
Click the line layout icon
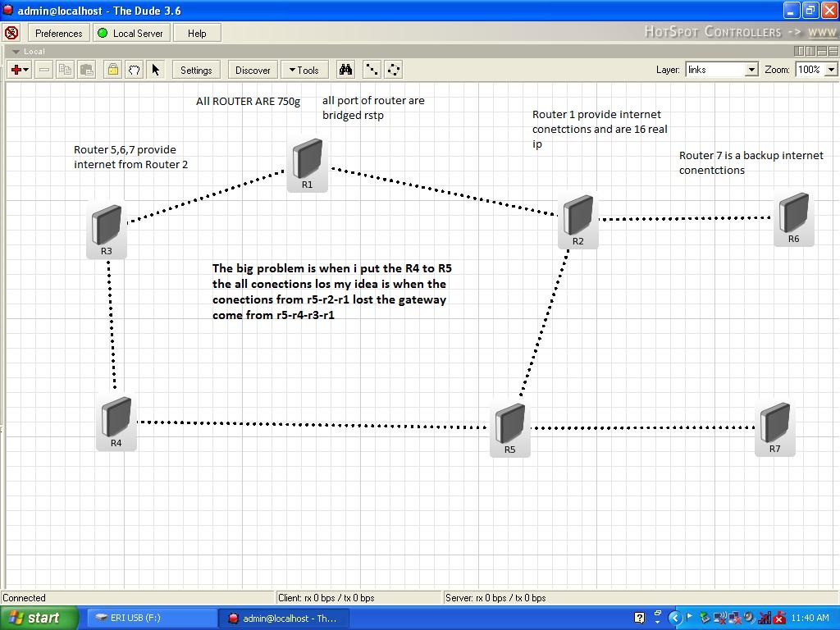coord(372,70)
